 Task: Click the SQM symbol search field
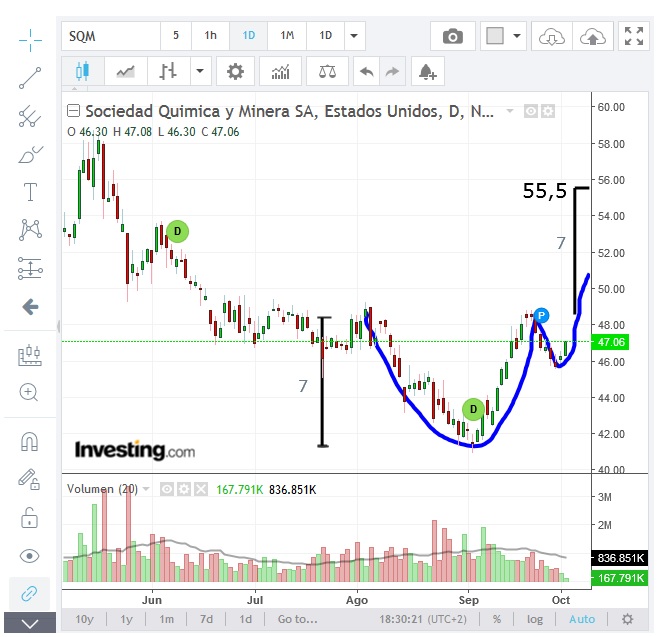click(111, 36)
